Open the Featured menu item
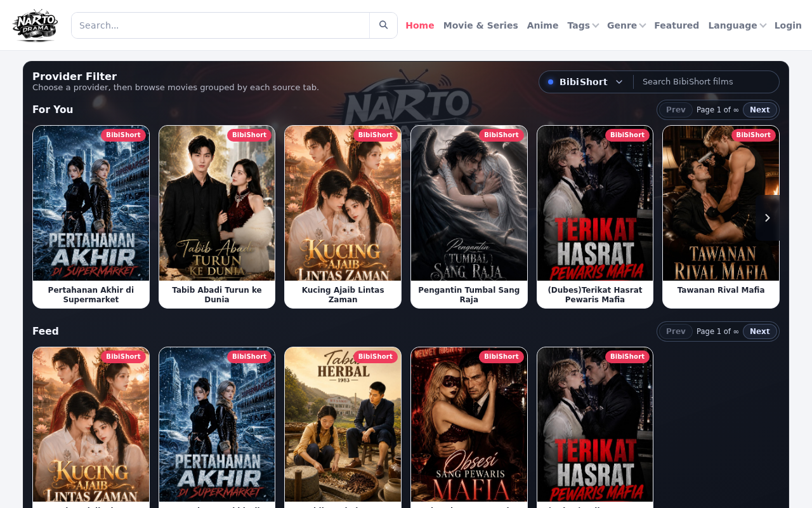This screenshot has height=508, width=812. coord(676,25)
